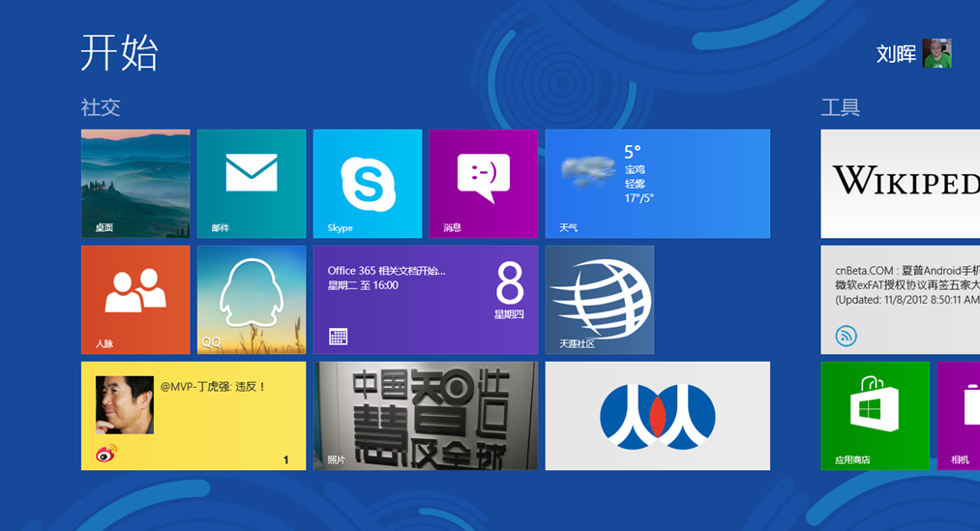Open the Renren tile with blue figures logo
The image size is (980, 531).
point(658,416)
